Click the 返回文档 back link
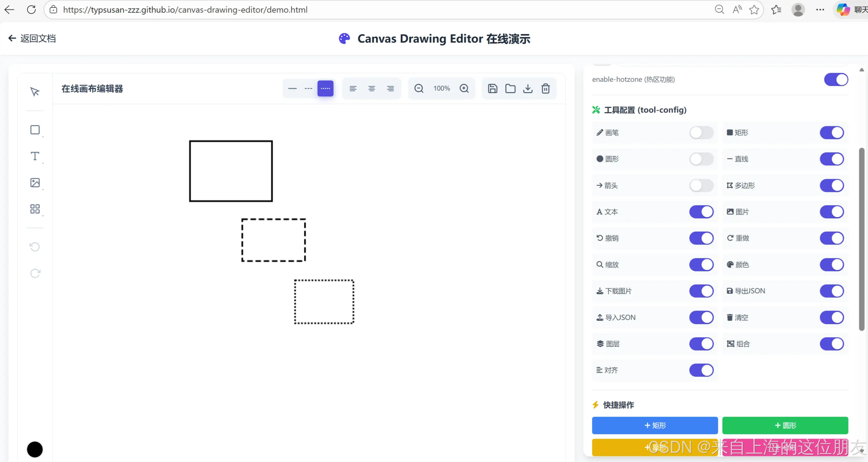Screen dimensions: 868x462 pyautogui.click(x=32, y=38)
